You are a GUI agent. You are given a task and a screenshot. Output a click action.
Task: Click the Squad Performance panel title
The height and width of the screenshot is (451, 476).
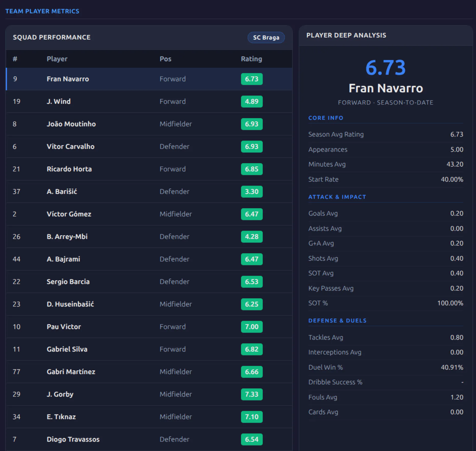(52, 37)
